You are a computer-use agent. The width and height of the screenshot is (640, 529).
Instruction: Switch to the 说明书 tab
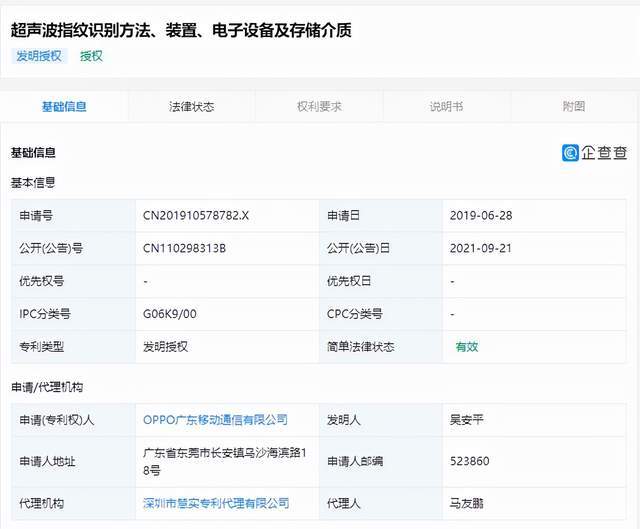447,107
